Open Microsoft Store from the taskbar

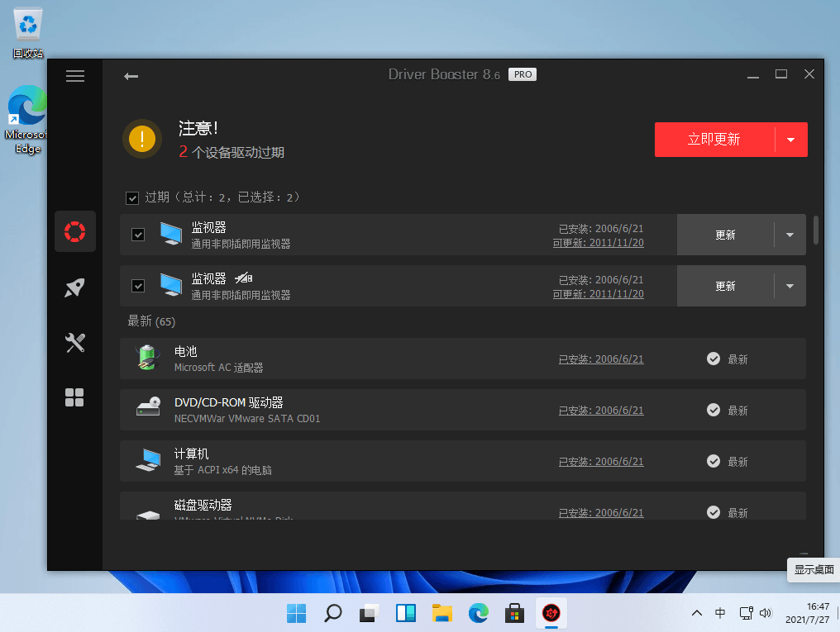pyautogui.click(x=515, y=613)
